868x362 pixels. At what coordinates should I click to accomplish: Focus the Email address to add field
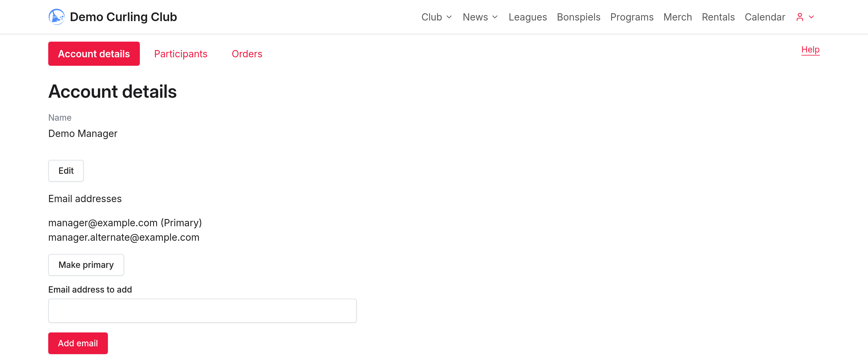coord(203,311)
